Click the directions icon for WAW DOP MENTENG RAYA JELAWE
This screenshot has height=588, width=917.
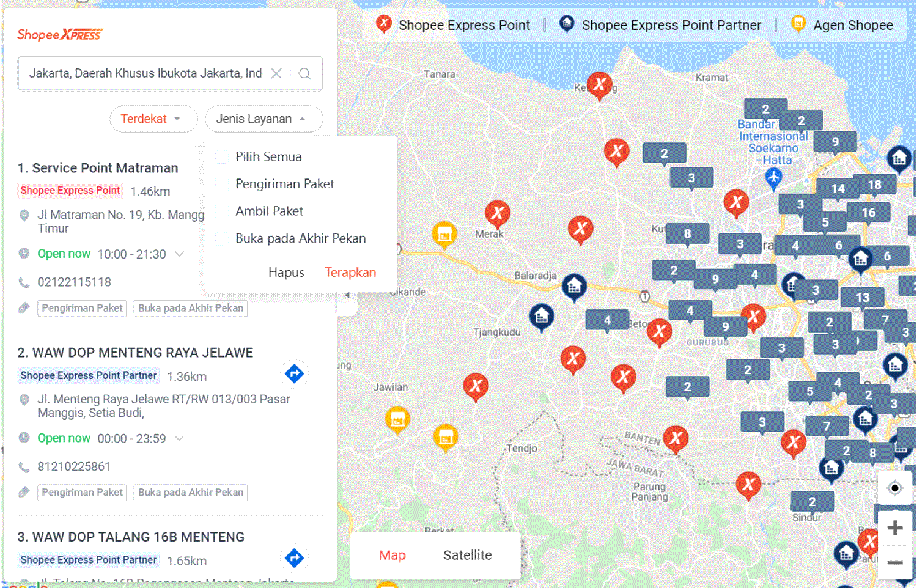click(294, 373)
